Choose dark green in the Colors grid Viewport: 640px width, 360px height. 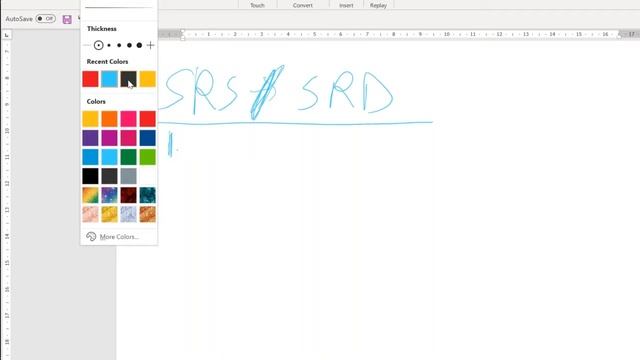(x=129, y=157)
